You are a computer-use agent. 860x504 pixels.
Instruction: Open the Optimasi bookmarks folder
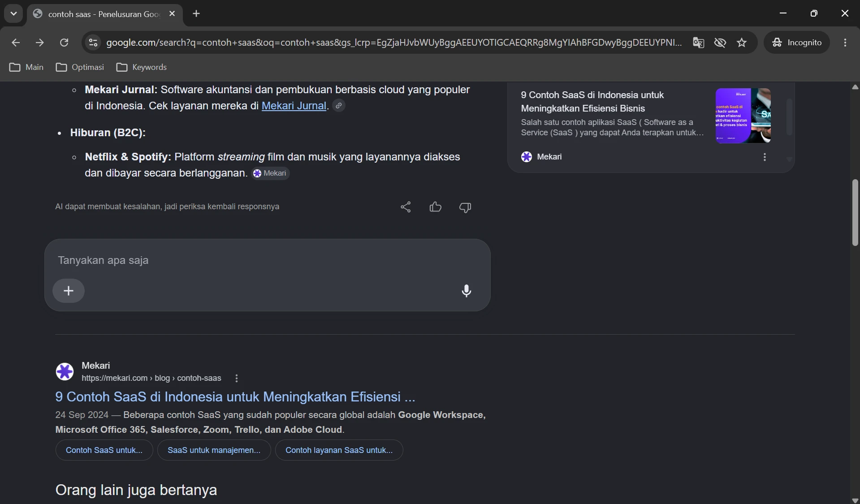[x=80, y=67]
